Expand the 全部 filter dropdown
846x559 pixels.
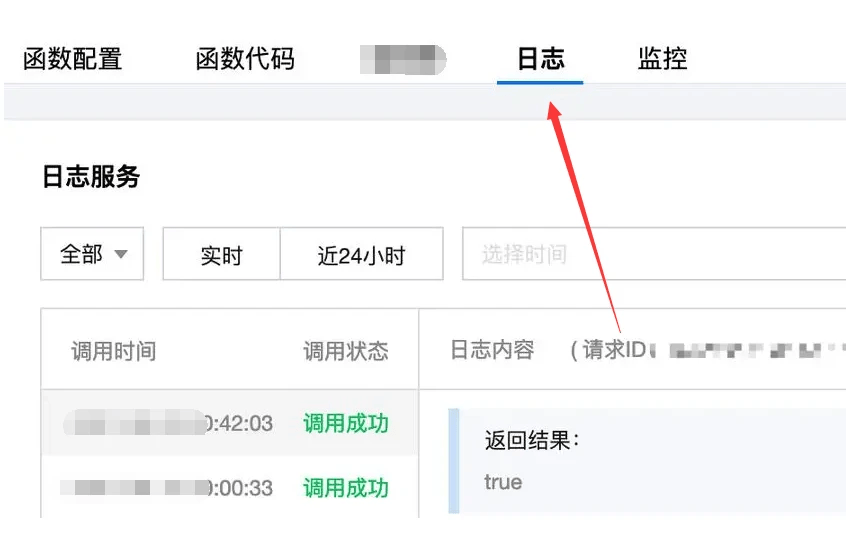92,254
